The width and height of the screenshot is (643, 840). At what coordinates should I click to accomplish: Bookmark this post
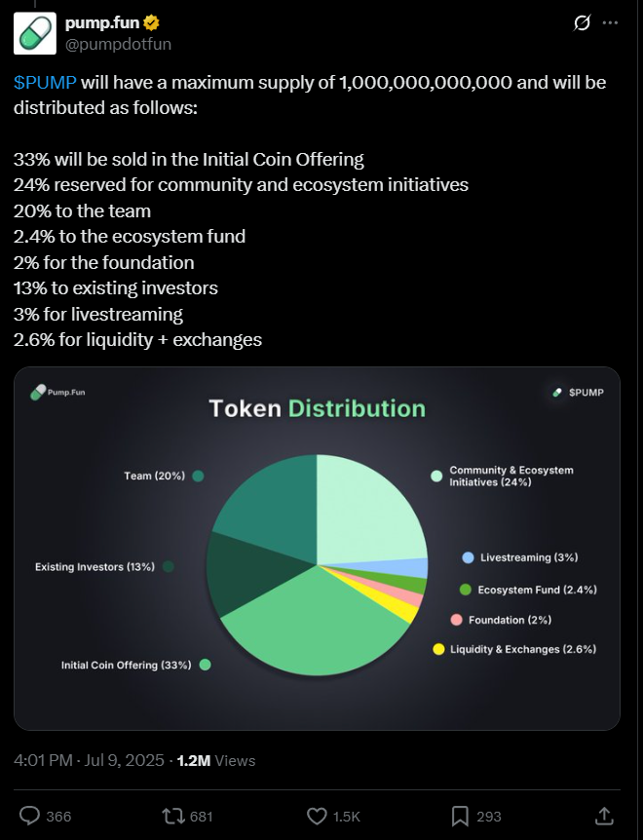coord(460,816)
